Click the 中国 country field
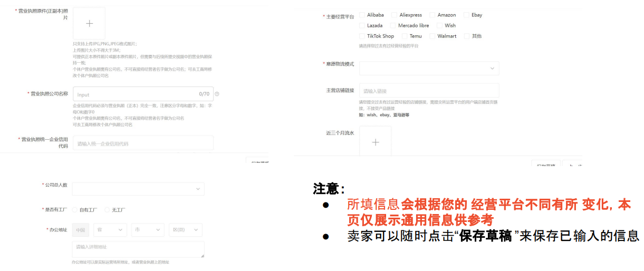This screenshot has height=271, width=644. click(x=81, y=230)
